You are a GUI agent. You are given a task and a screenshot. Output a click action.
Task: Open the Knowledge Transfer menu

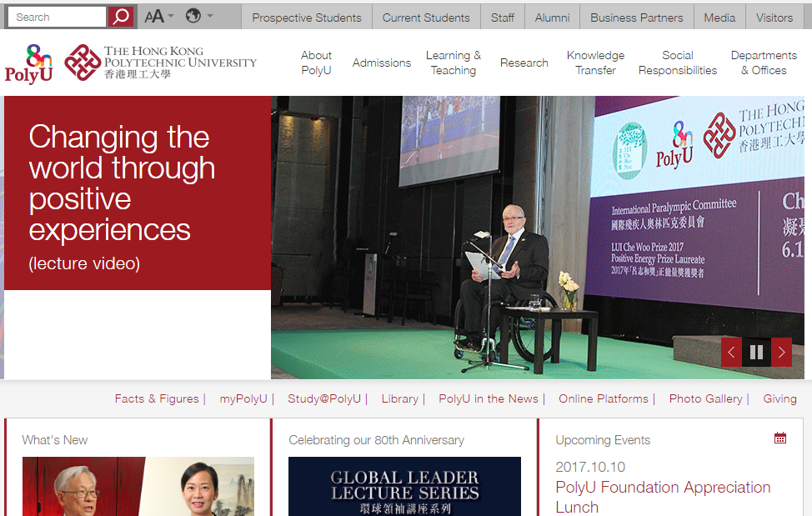coord(595,63)
